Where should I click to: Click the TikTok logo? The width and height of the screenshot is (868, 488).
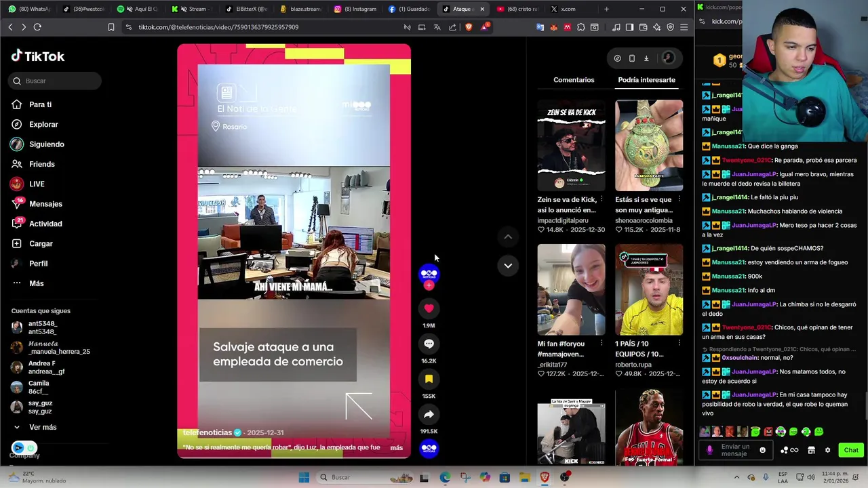pyautogui.click(x=38, y=56)
